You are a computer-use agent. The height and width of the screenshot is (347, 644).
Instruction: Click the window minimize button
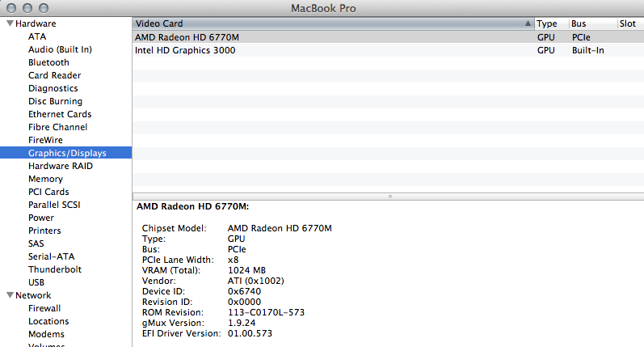tap(27, 8)
